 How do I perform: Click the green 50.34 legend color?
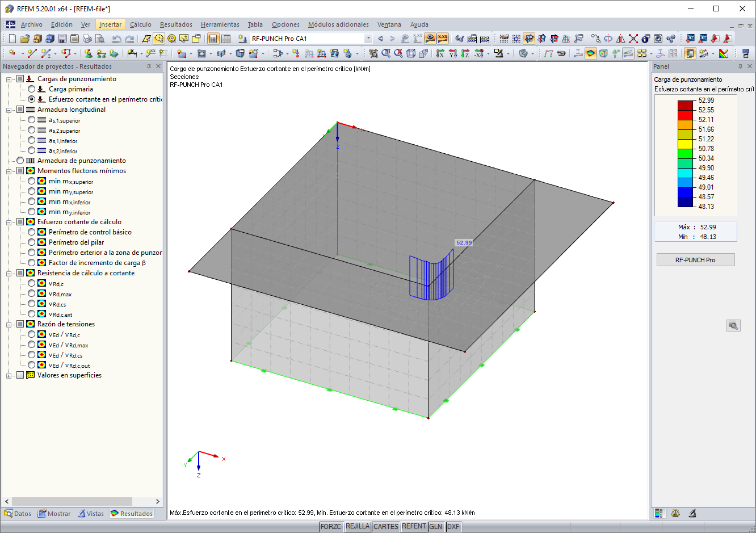[686, 153]
